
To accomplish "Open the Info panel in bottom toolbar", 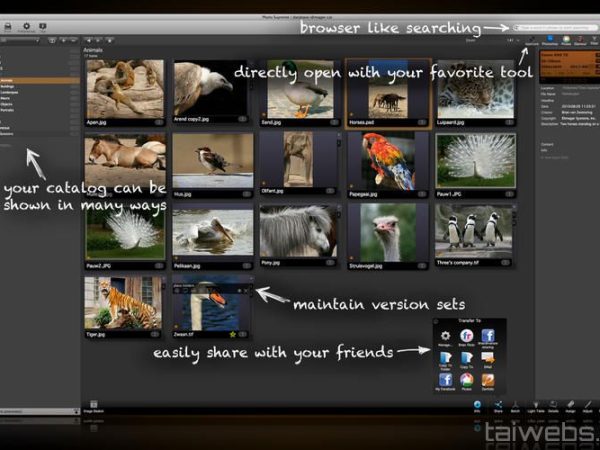I will pos(477,406).
